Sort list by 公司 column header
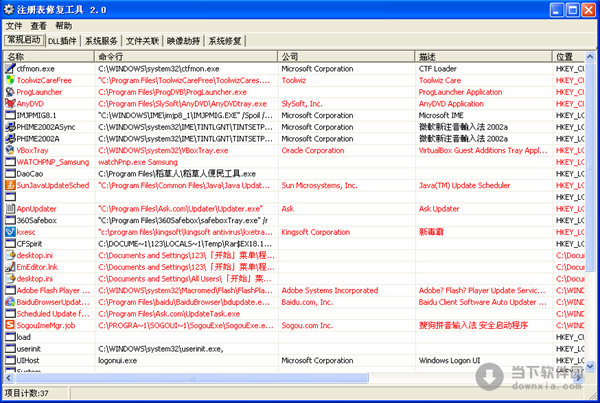This screenshot has width=600, height=403. [x=290, y=56]
